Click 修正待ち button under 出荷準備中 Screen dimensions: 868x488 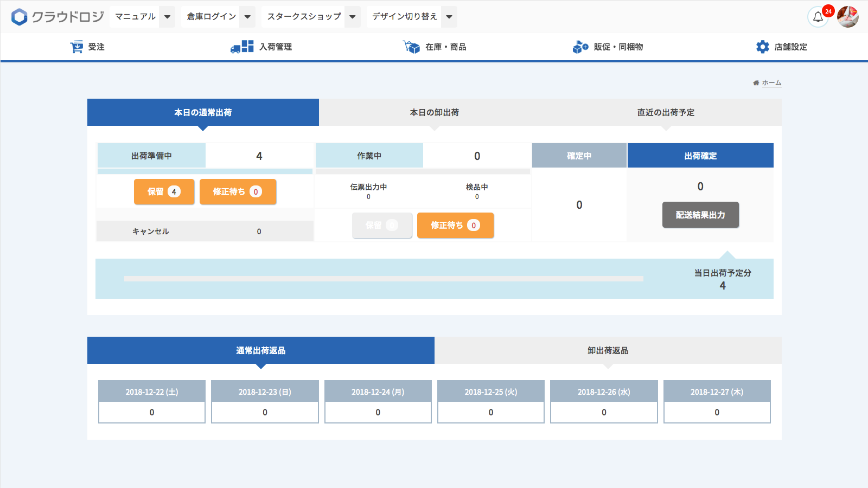coord(238,191)
